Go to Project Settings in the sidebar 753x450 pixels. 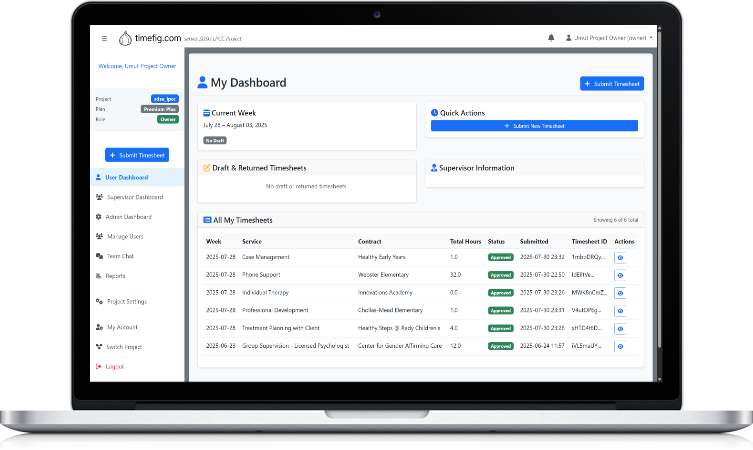coord(126,301)
